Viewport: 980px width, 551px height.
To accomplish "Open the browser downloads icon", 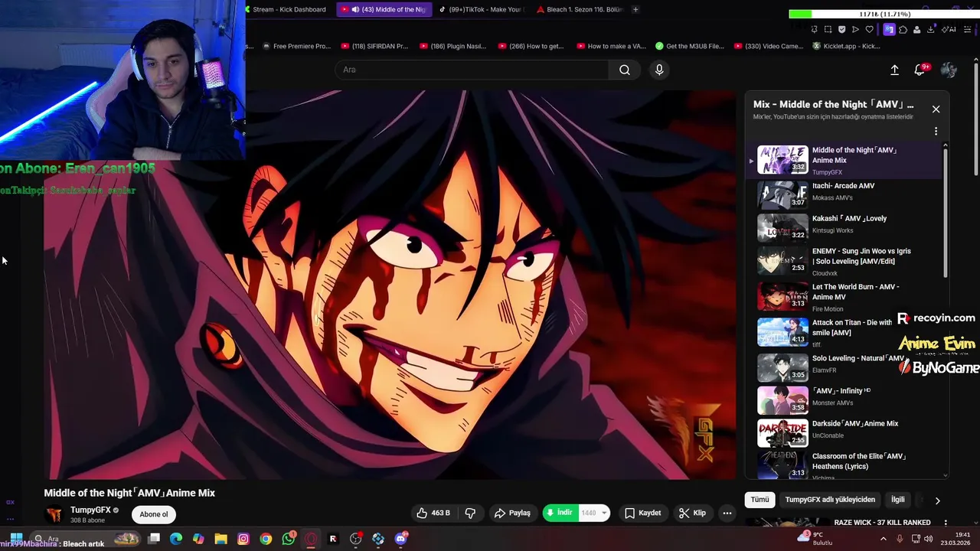I will tap(930, 29).
